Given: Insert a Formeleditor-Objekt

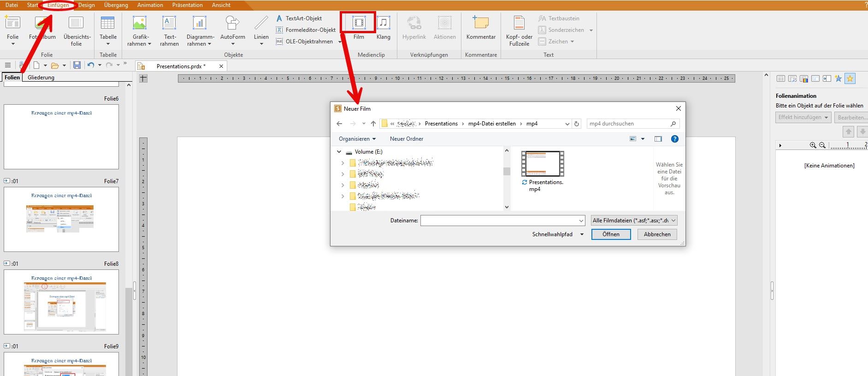Looking at the screenshot, I should [306, 30].
